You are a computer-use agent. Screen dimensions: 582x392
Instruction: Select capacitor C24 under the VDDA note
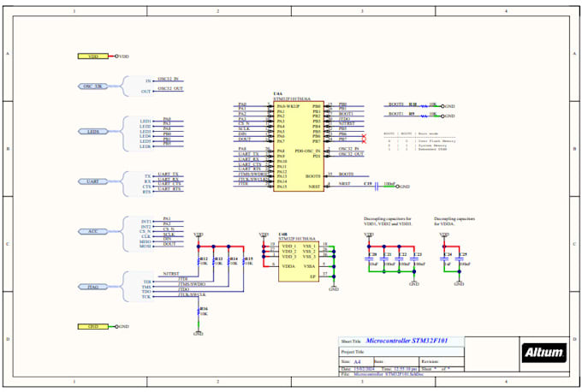coord(446,259)
